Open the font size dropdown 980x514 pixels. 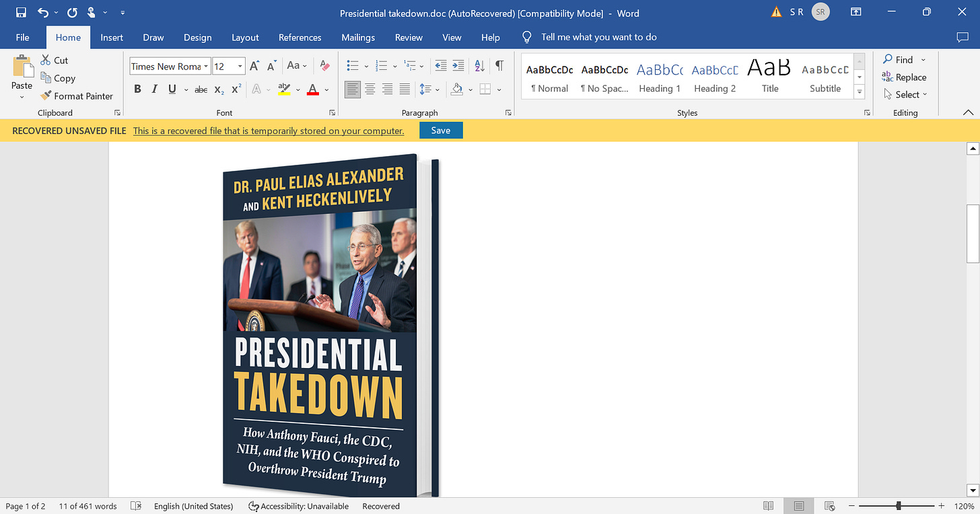(x=240, y=66)
